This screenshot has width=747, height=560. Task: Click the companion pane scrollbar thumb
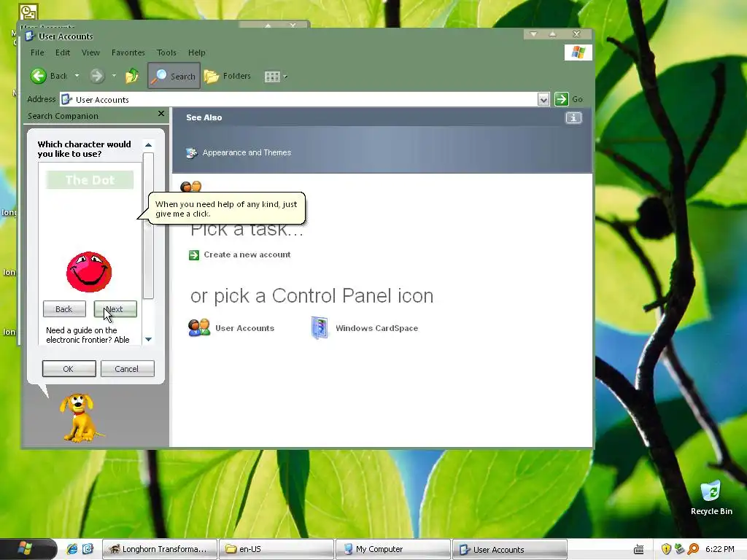[148, 226]
